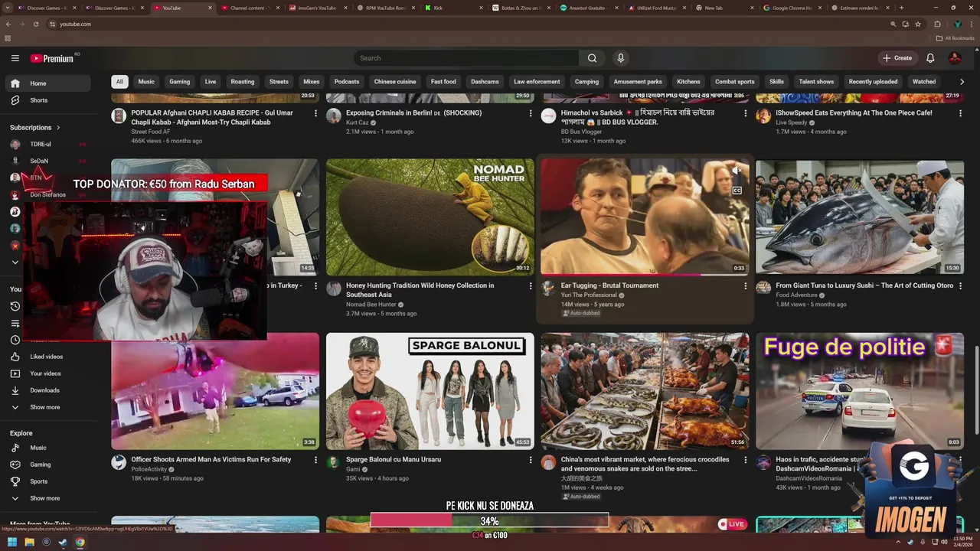The width and height of the screenshot is (980, 551).
Task: Open options for Officer Shoots video
Action: coord(315,459)
